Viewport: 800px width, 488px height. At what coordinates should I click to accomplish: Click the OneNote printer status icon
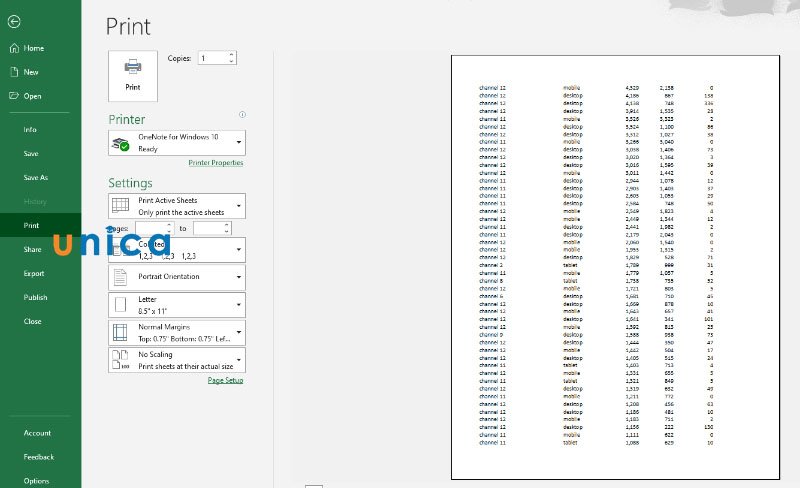(121, 143)
